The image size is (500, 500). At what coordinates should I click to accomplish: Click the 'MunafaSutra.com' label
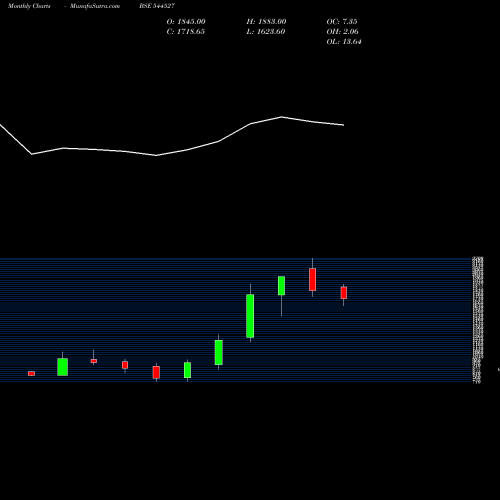pos(95,6)
